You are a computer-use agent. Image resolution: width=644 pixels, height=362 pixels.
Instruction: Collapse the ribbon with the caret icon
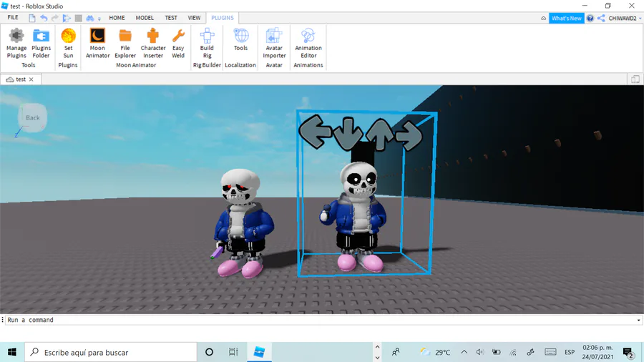tap(543, 18)
